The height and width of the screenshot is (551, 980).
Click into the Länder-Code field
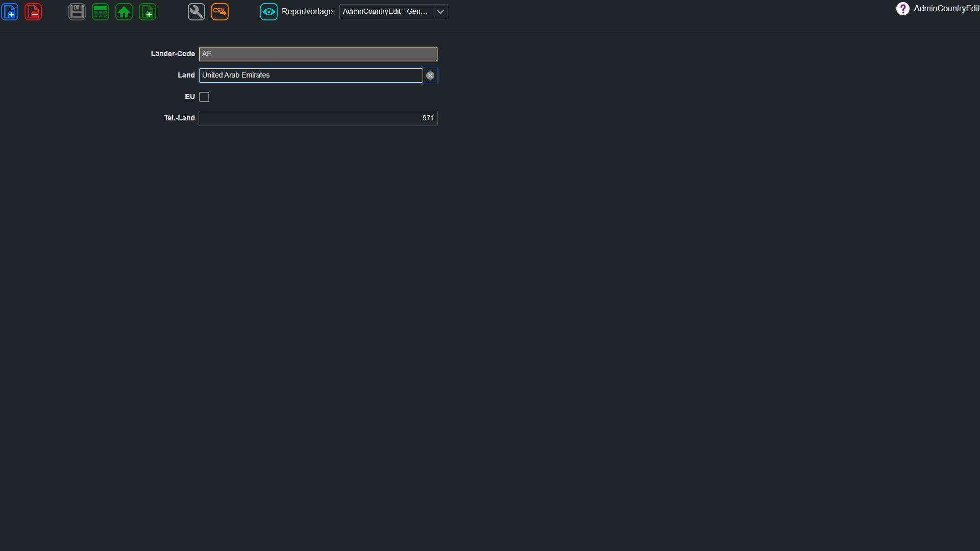pos(318,54)
